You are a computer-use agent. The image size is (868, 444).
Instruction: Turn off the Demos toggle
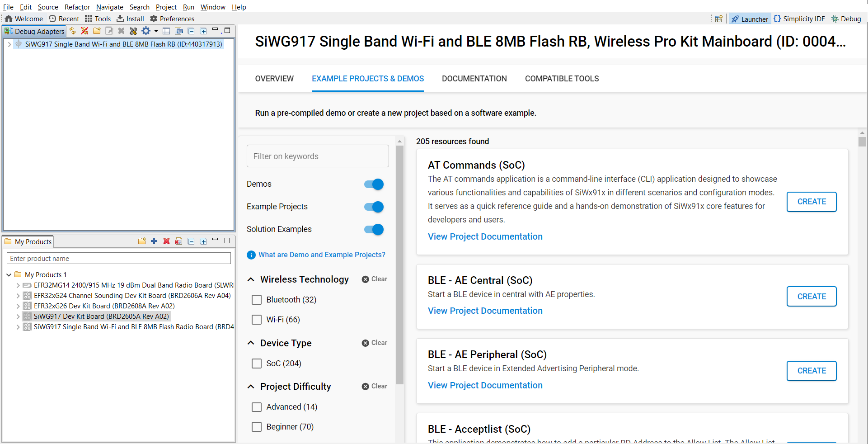(374, 184)
